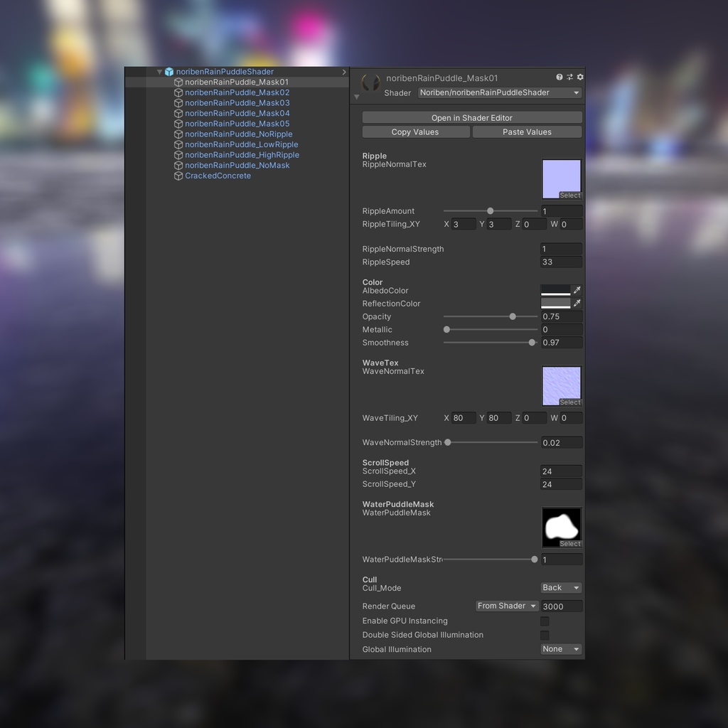Open the material settings gear menu
The width and height of the screenshot is (728, 728).
[x=580, y=77]
